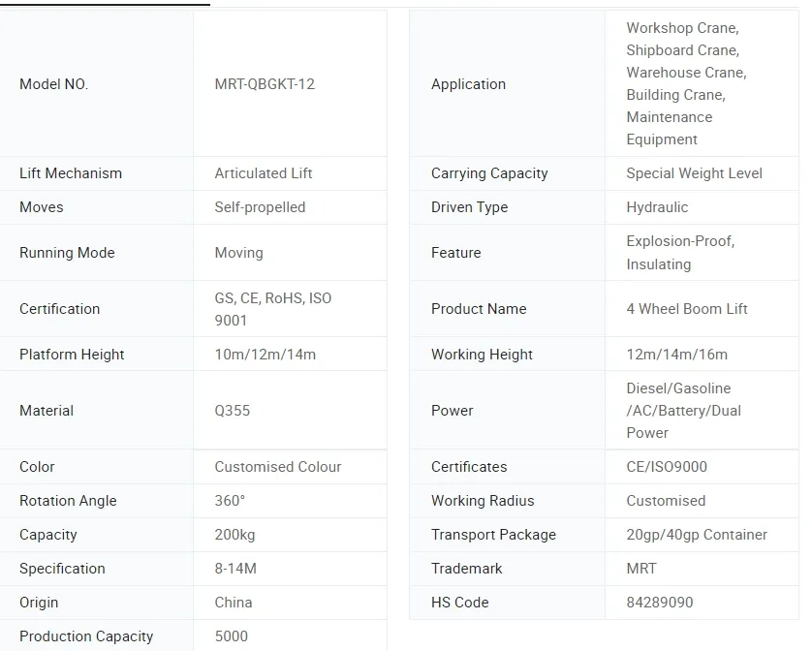Click the Q355 material value
Screen dimensions: 812x651
[233, 411]
